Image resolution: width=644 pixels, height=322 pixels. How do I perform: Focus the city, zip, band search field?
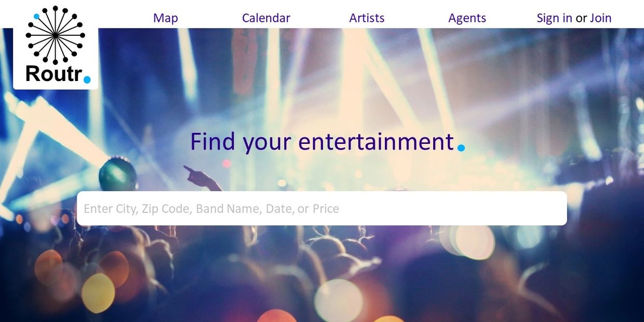point(321,208)
